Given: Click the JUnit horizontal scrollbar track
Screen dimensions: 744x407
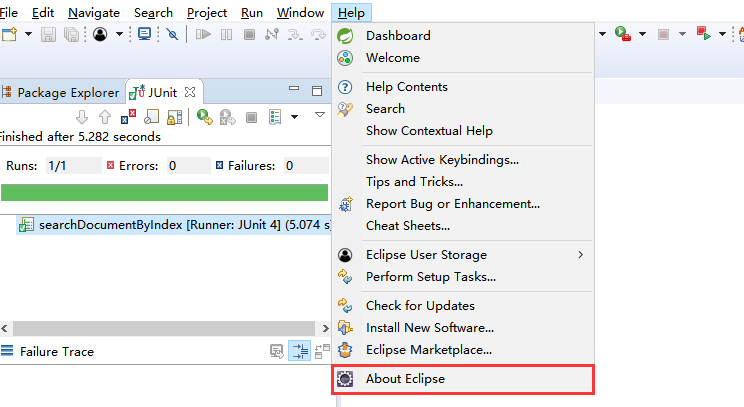Looking at the screenshot, I should pyautogui.click(x=164, y=328).
